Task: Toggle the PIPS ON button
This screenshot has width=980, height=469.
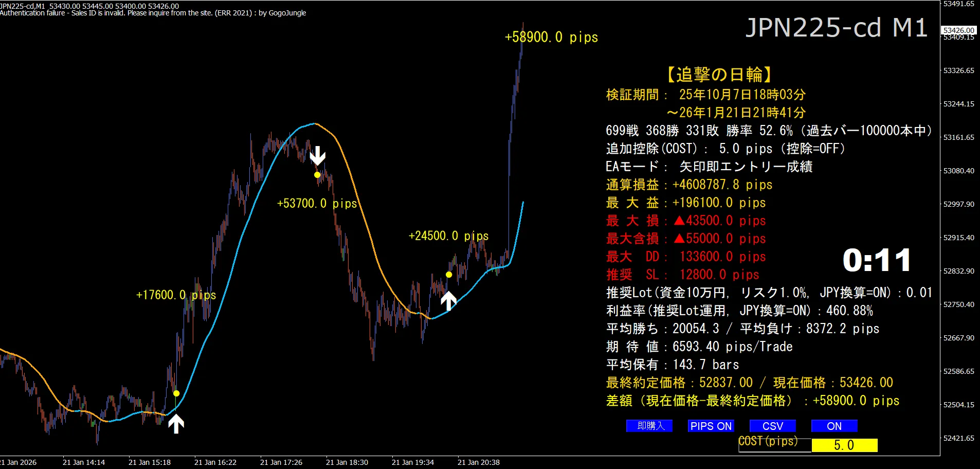Action: coord(711,426)
